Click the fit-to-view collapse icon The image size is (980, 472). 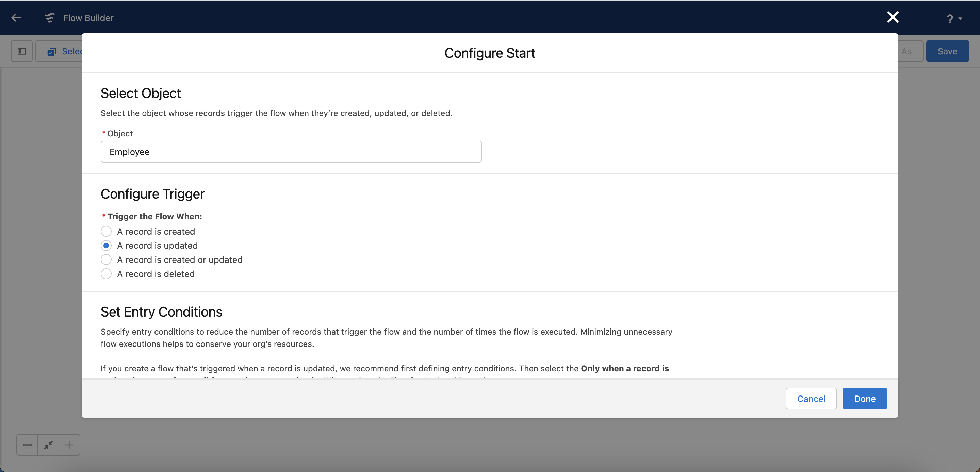(48, 444)
